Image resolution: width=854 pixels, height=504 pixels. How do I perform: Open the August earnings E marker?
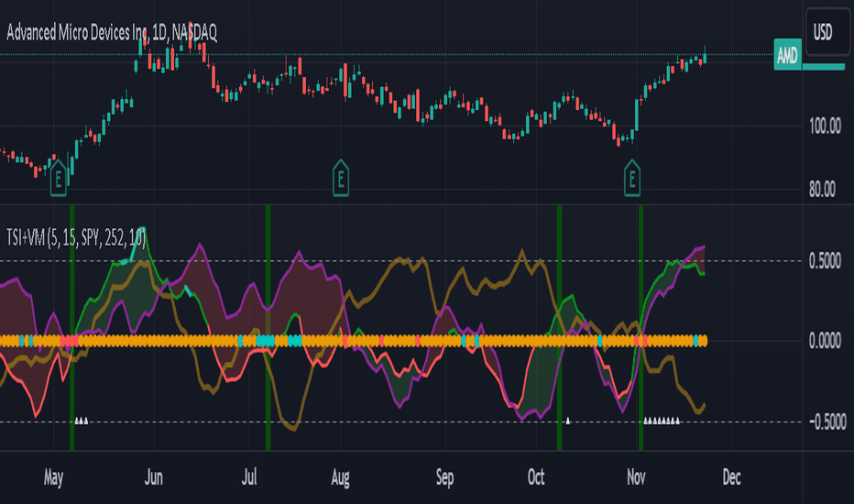point(340,178)
